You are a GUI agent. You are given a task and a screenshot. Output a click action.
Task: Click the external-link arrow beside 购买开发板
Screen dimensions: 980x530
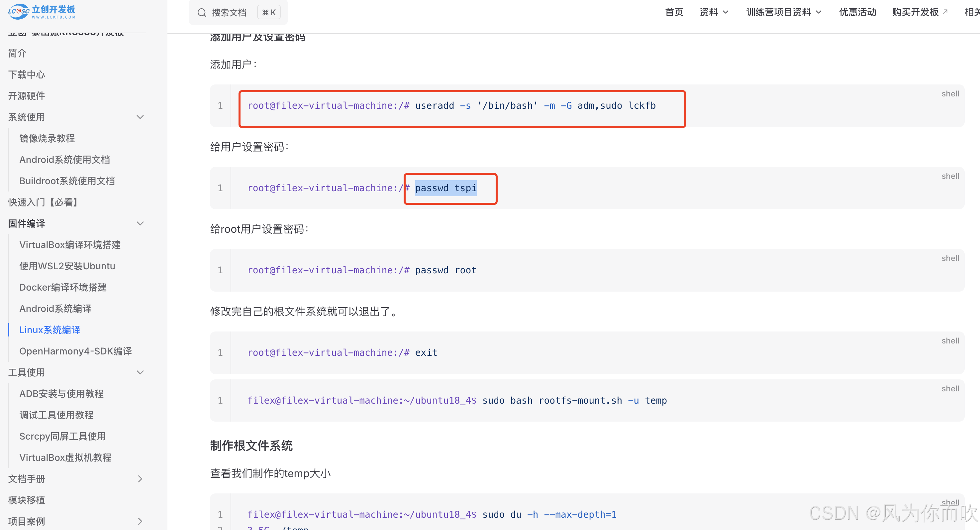944,12
